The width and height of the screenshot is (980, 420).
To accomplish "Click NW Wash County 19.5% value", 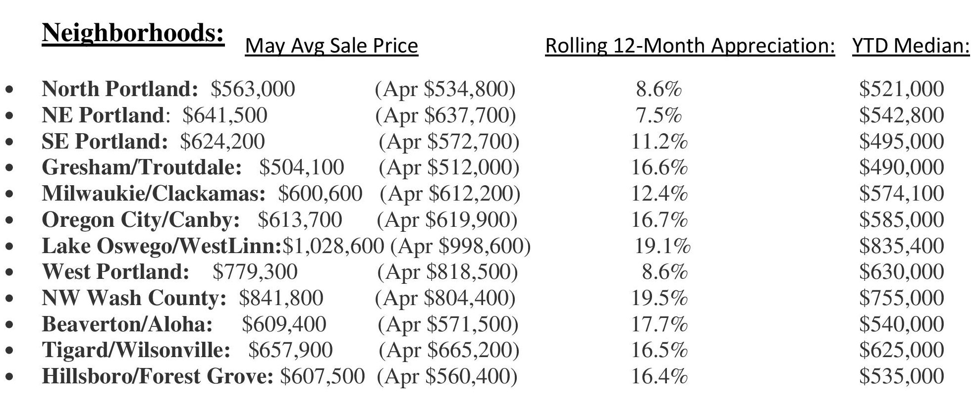I will (659, 298).
